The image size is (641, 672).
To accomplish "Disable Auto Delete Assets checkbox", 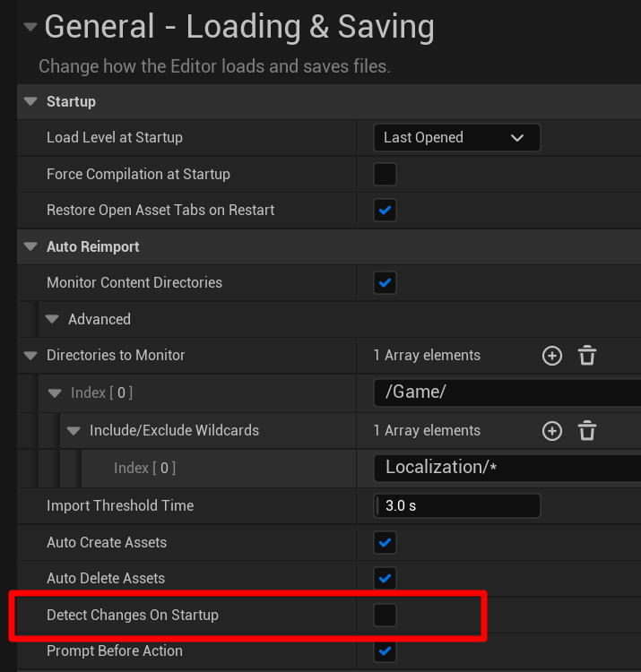I will coord(385,579).
